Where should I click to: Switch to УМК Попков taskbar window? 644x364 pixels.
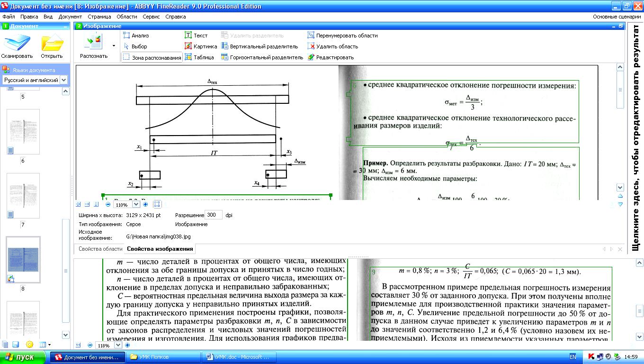click(163, 357)
